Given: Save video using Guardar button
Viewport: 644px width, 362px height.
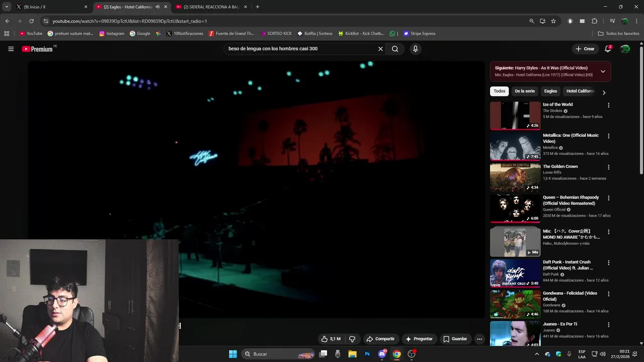Looking at the screenshot, I should (x=455, y=339).
